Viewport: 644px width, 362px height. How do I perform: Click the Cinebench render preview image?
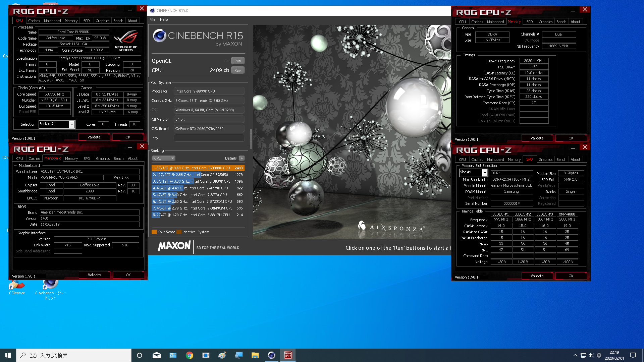point(352,132)
